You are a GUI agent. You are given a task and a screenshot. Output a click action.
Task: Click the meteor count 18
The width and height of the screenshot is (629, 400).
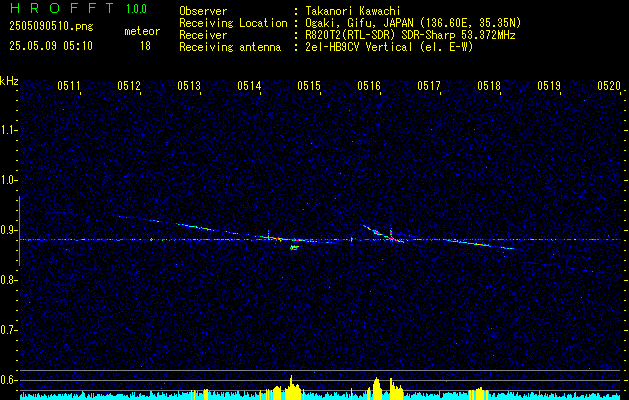pos(145,46)
